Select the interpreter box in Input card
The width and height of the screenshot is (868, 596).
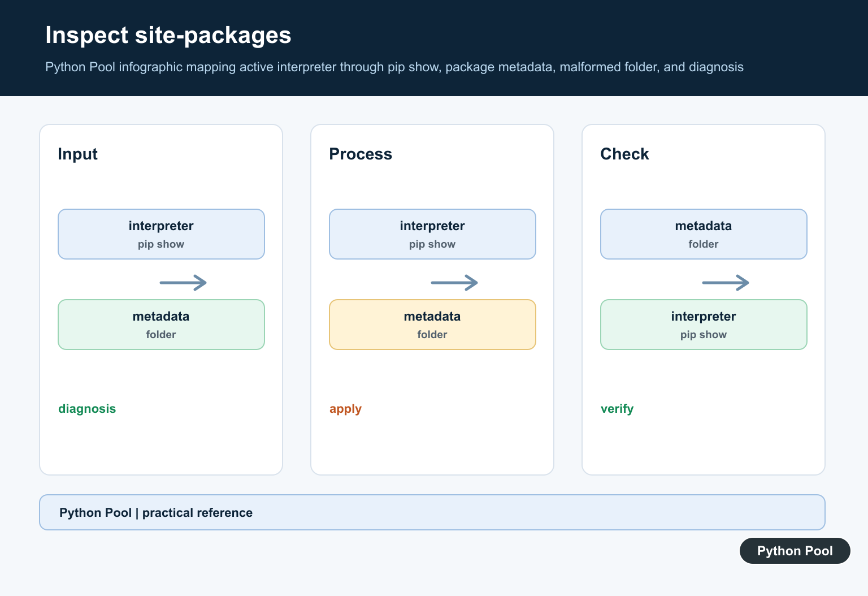[161, 234]
